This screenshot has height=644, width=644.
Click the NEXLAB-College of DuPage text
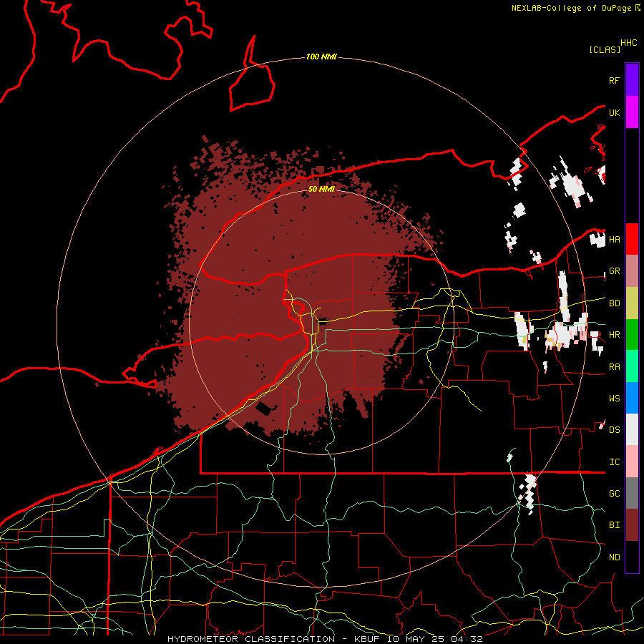(572, 8)
